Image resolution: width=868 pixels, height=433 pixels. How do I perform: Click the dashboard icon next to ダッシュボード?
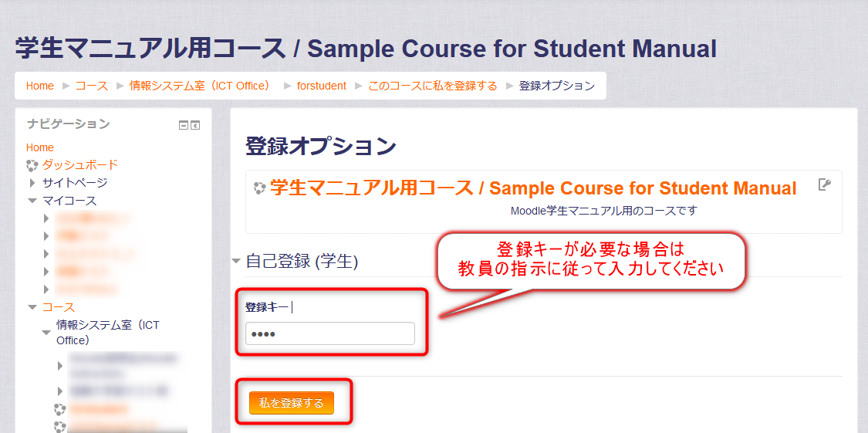click(32, 165)
